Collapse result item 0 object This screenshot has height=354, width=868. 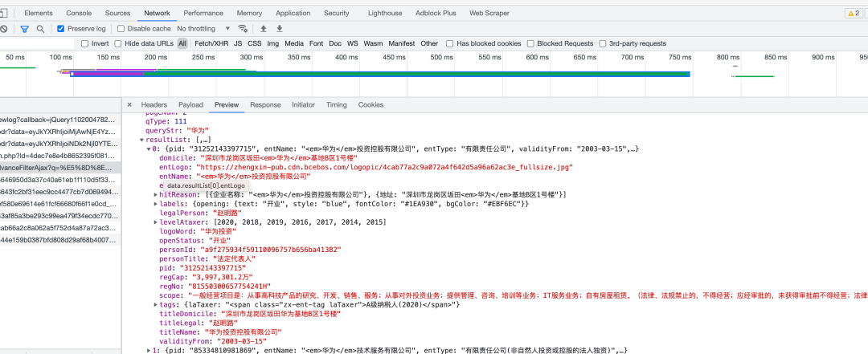click(x=149, y=149)
